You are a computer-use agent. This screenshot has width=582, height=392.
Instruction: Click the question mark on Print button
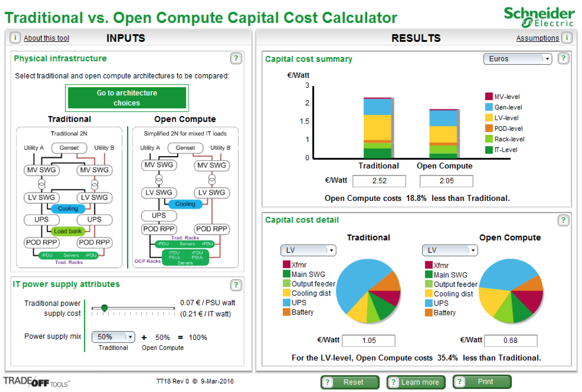pos(459,382)
